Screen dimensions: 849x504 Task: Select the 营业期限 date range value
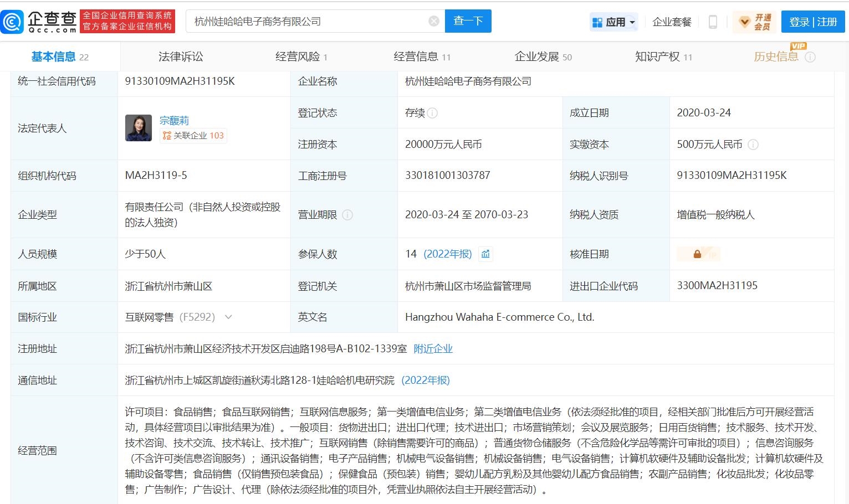point(467,215)
